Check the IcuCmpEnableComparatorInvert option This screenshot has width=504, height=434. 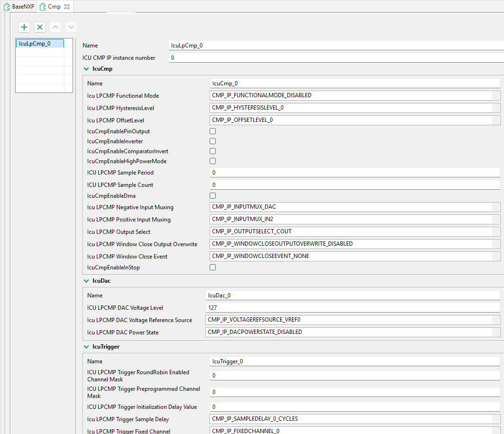[212, 151]
